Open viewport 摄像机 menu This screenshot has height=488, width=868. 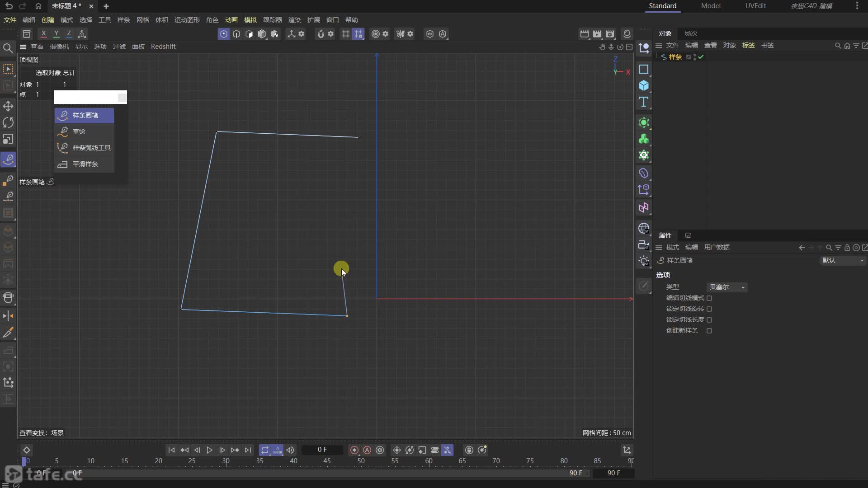point(59,47)
